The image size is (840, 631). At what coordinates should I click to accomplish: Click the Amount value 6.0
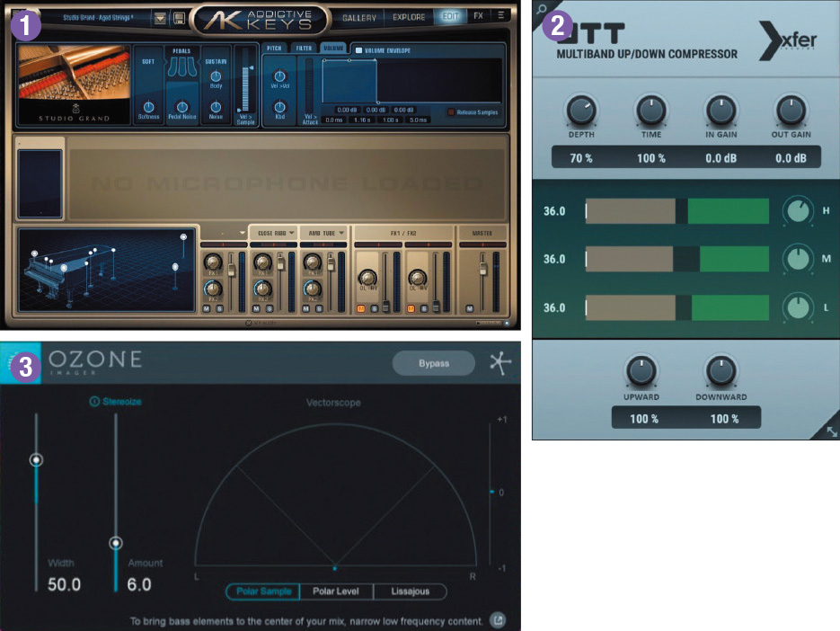[x=139, y=584]
